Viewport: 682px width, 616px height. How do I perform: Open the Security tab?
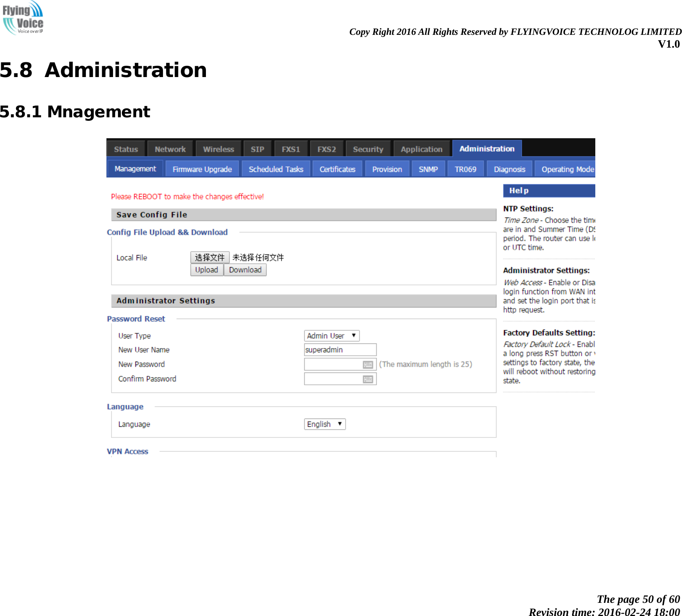[367, 149]
